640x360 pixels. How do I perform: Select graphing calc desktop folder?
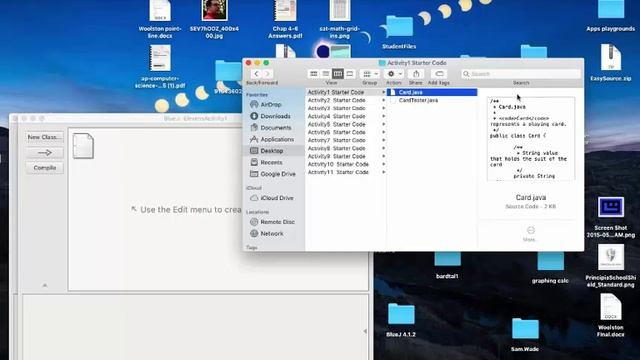pos(550,268)
